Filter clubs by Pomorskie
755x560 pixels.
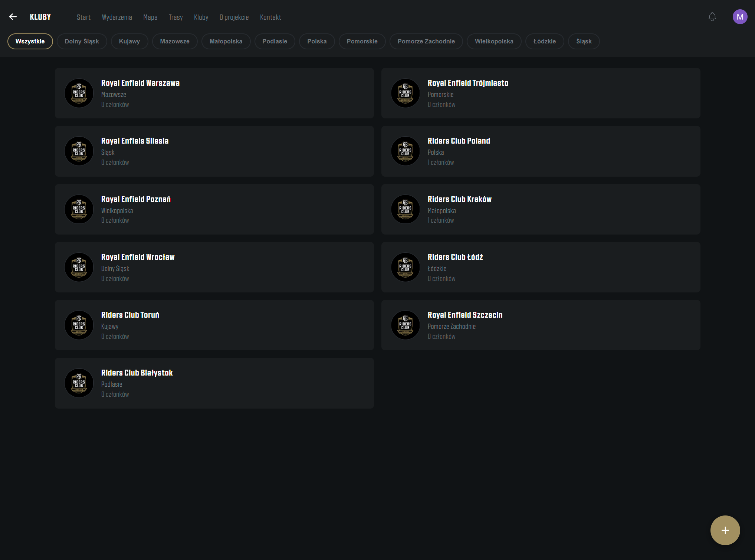pyautogui.click(x=362, y=41)
